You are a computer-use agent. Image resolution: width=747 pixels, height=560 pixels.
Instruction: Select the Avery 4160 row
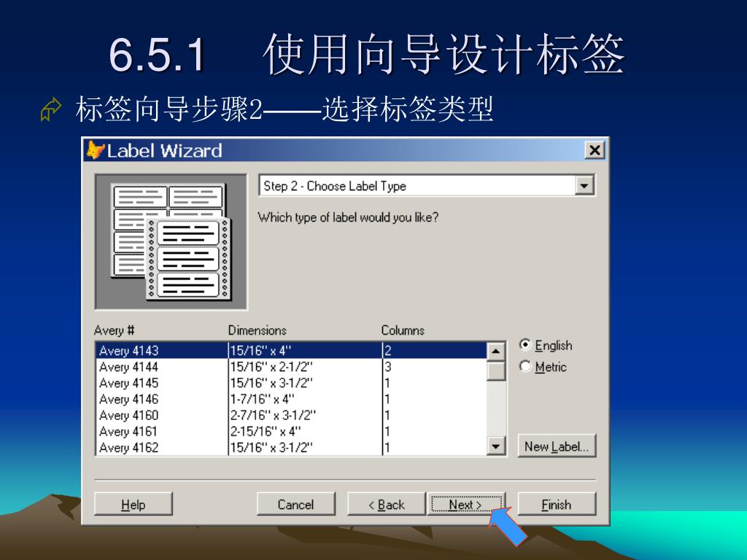[x=292, y=415]
